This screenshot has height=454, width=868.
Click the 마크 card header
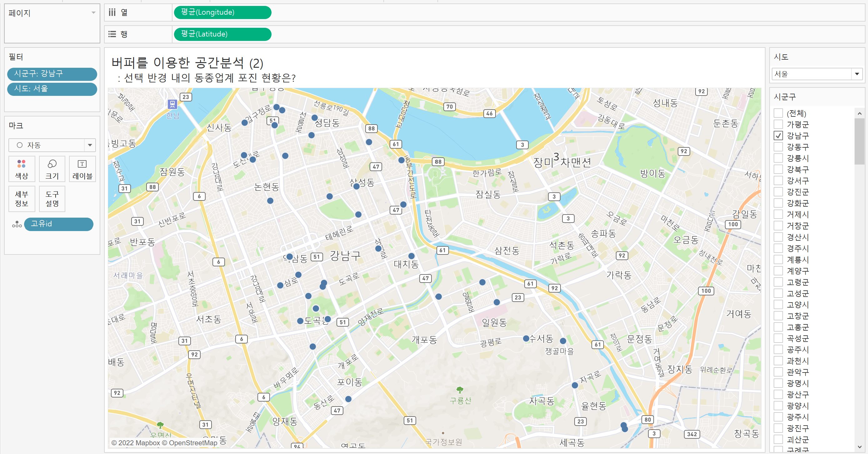16,126
